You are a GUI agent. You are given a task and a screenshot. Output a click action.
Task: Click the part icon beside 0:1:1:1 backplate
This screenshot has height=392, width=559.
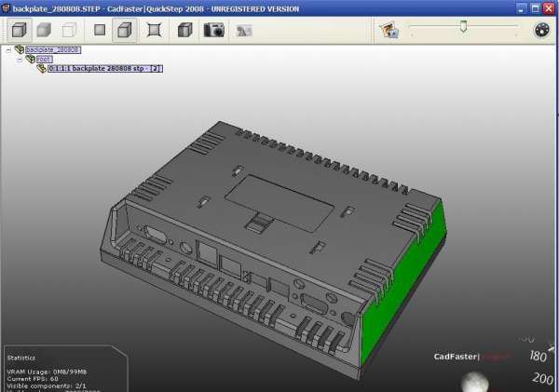(x=41, y=68)
